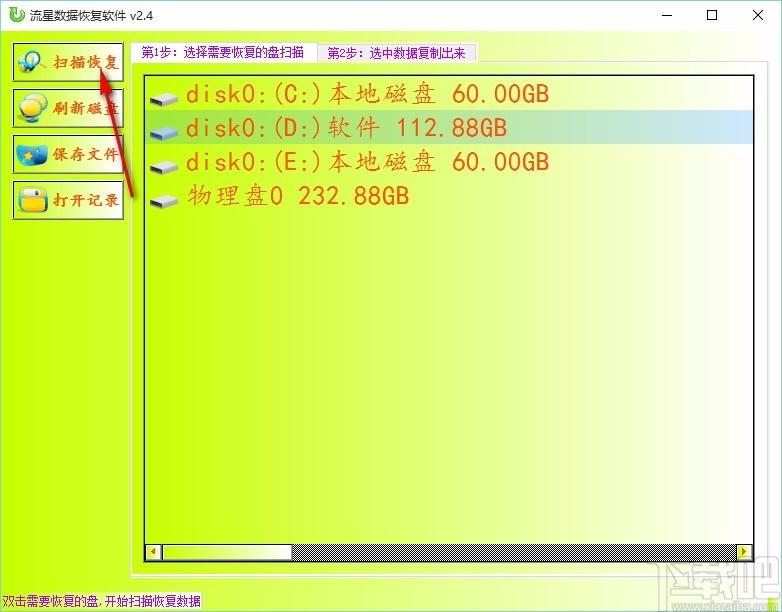Click status text 双击需要恢复的盘,开始扫描恢复数据
The image size is (782, 612).
pyautogui.click(x=101, y=601)
